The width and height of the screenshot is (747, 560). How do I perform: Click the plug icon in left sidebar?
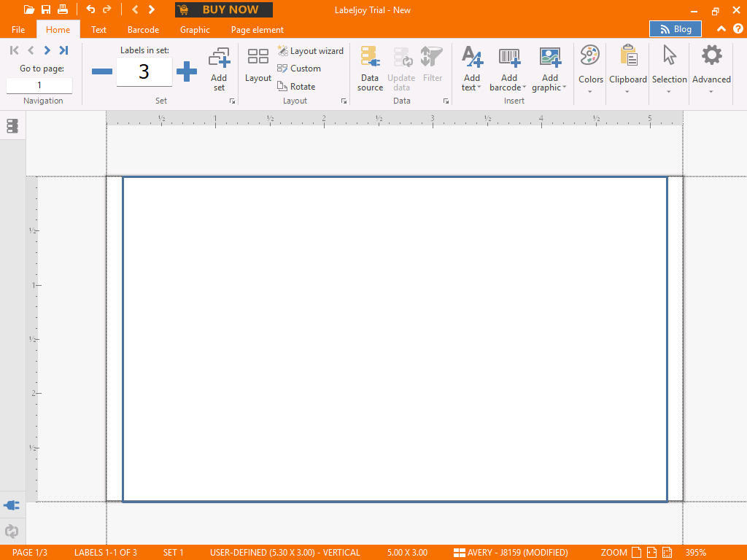tap(12, 505)
